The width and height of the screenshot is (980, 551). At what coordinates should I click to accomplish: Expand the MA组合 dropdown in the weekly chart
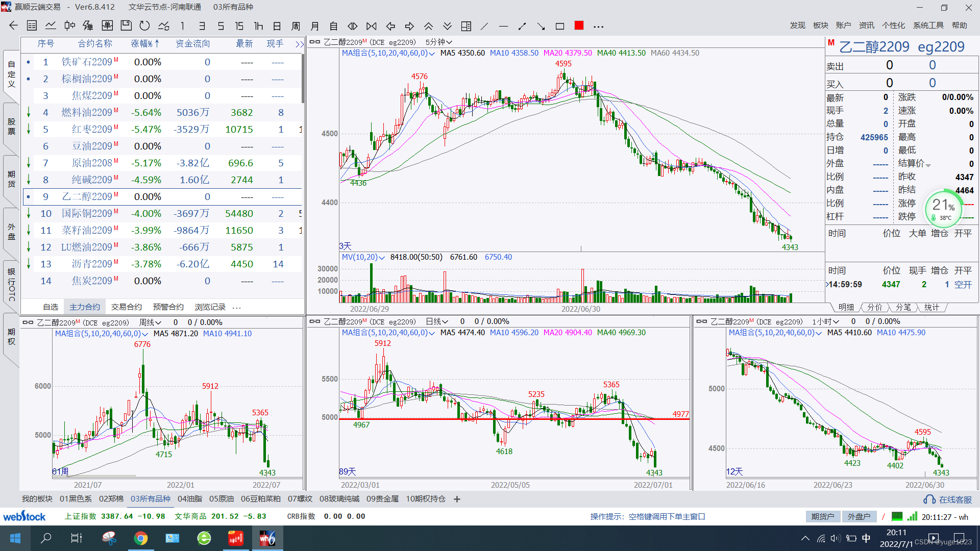coord(145,334)
